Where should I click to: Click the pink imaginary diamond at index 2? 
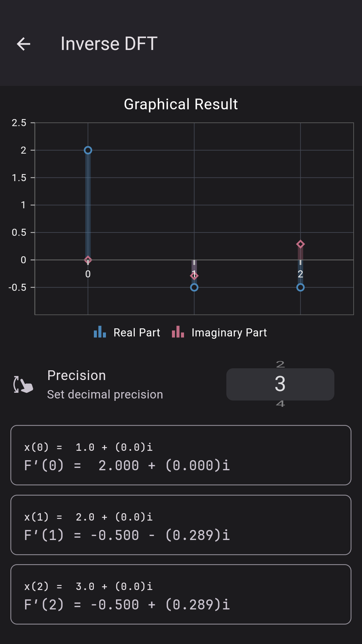click(300, 244)
